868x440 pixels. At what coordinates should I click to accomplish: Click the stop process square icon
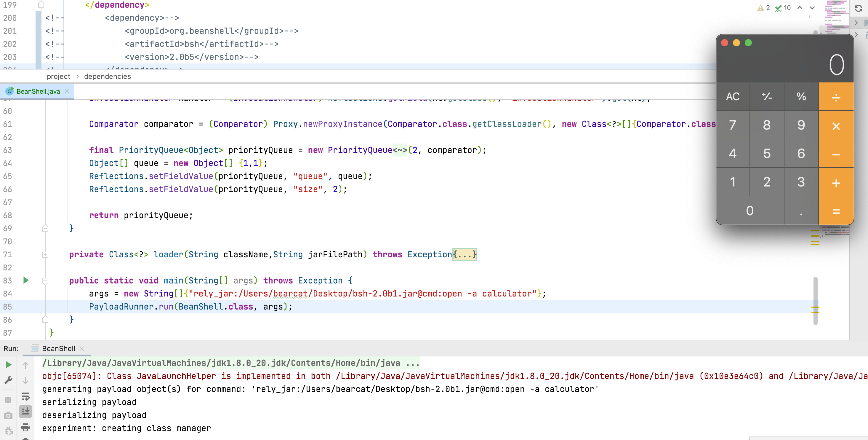coord(8,400)
